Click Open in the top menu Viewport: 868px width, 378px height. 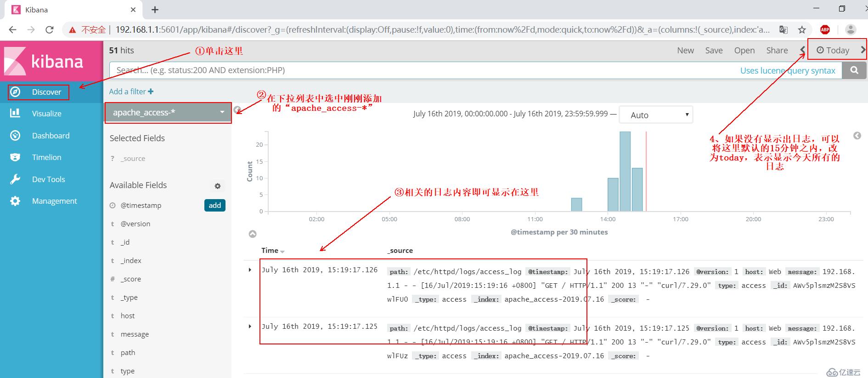[744, 50]
